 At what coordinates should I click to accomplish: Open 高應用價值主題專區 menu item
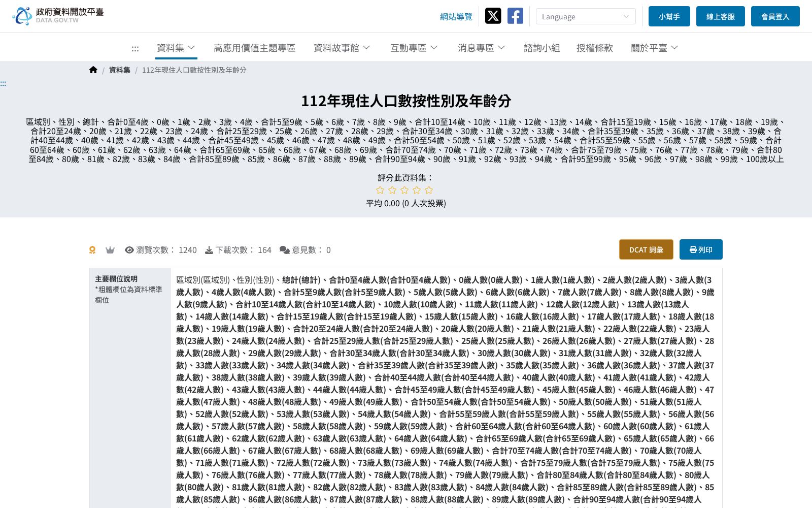(x=255, y=48)
